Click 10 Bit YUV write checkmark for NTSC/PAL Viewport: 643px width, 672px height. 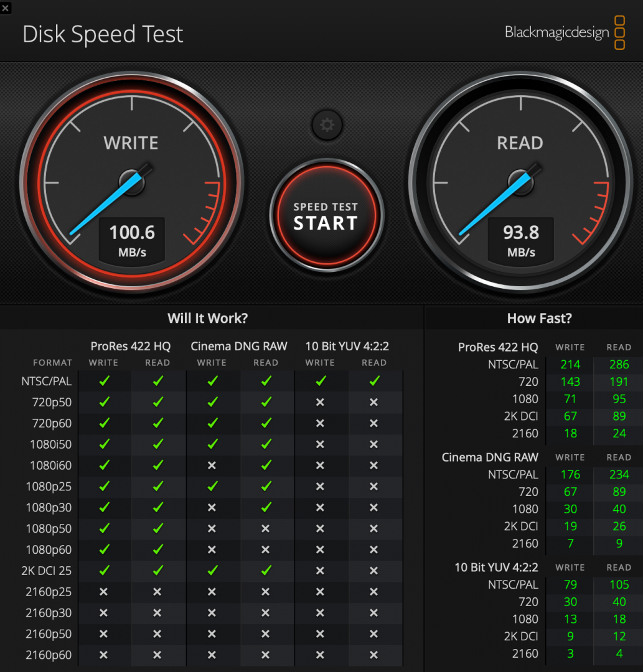[321, 381]
